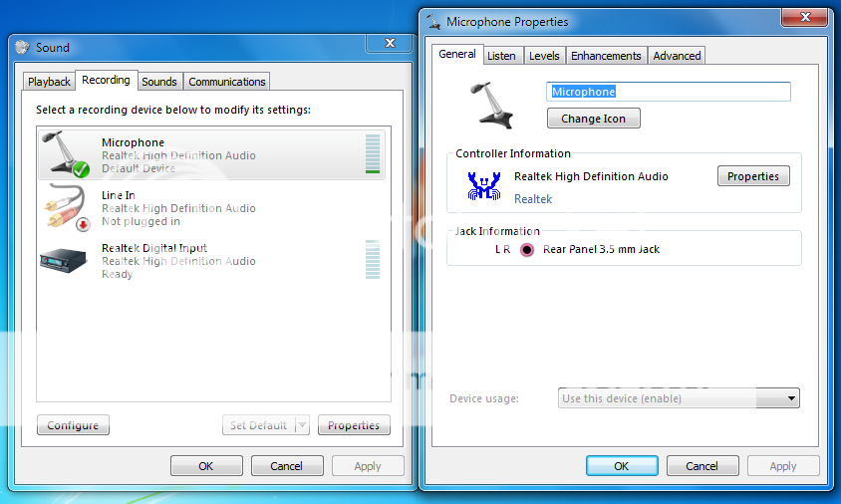This screenshot has width=841, height=504.
Task: Open the Set Default dropdown arrow
Action: (x=303, y=425)
